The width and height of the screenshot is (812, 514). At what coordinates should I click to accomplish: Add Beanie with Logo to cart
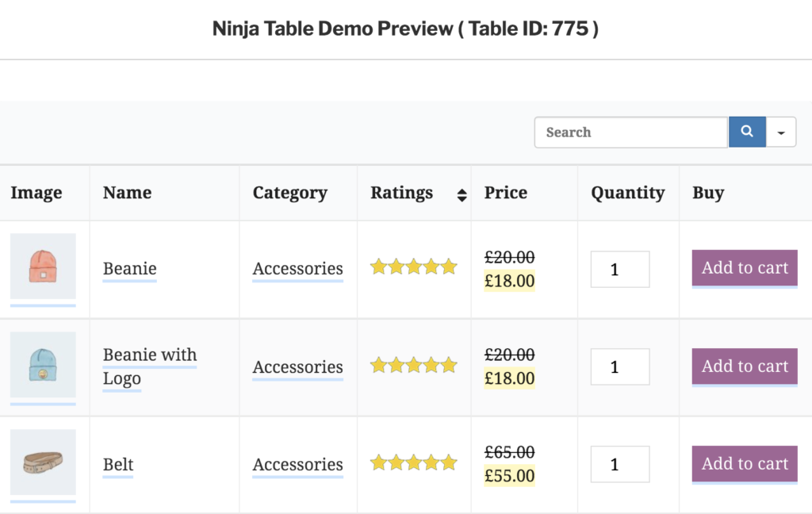pos(745,366)
